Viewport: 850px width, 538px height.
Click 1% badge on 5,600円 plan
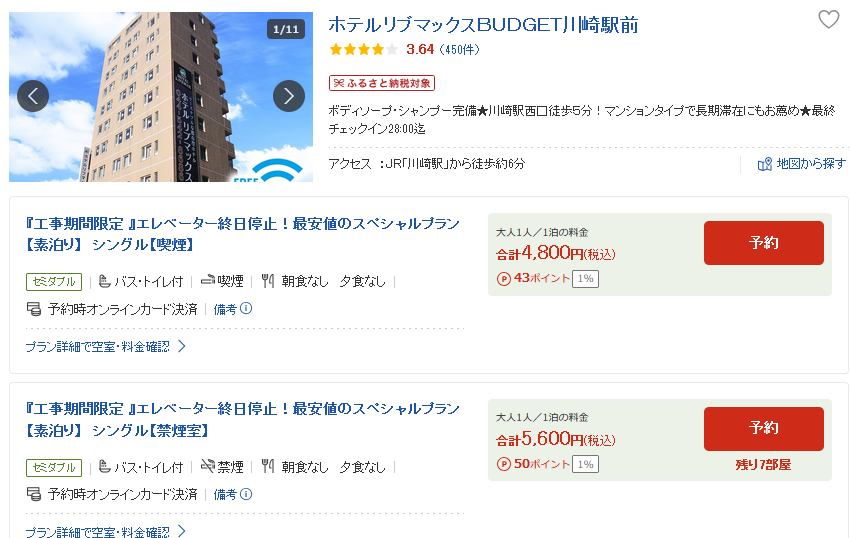pos(585,464)
